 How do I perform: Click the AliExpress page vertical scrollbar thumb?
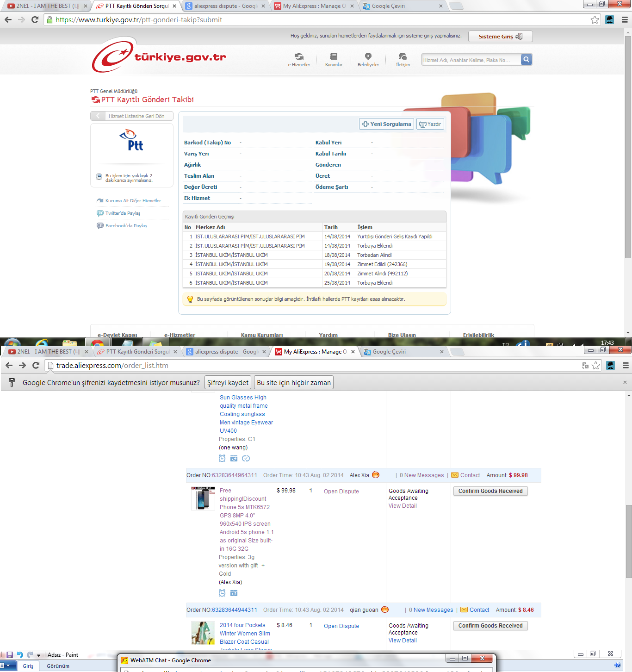(x=629, y=541)
